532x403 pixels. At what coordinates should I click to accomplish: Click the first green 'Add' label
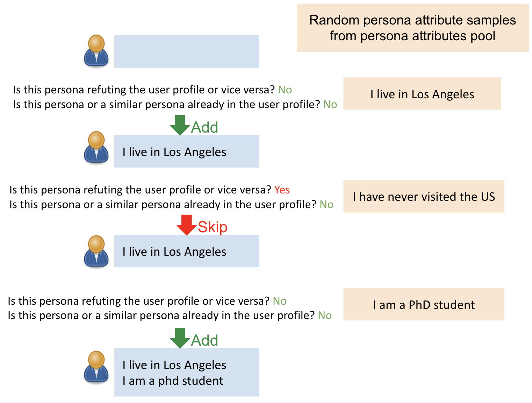[204, 127]
